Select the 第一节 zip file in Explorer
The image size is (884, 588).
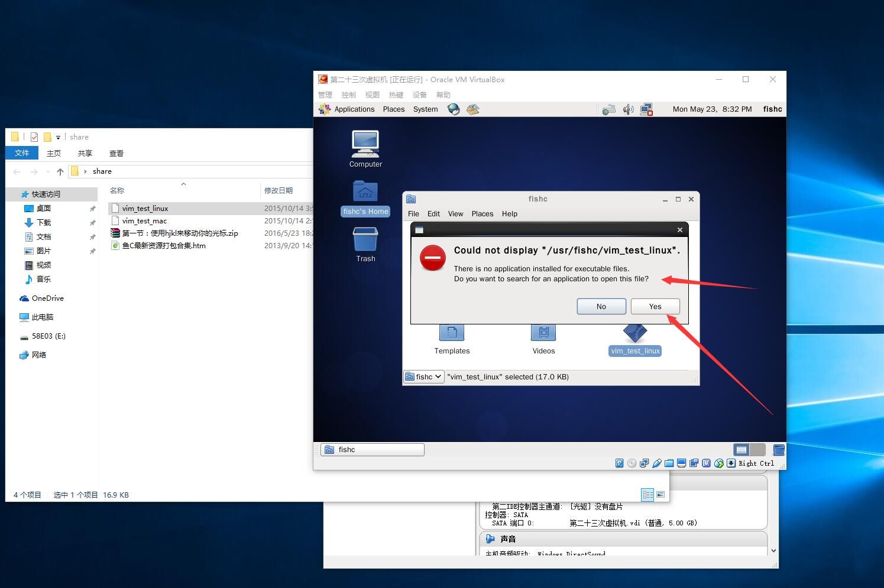click(x=180, y=233)
